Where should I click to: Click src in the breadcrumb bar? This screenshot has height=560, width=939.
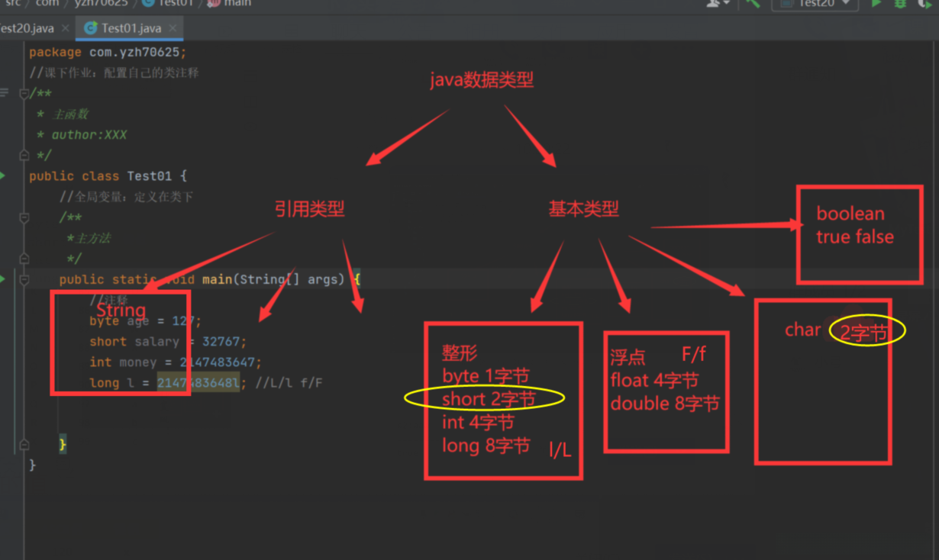click(x=11, y=3)
